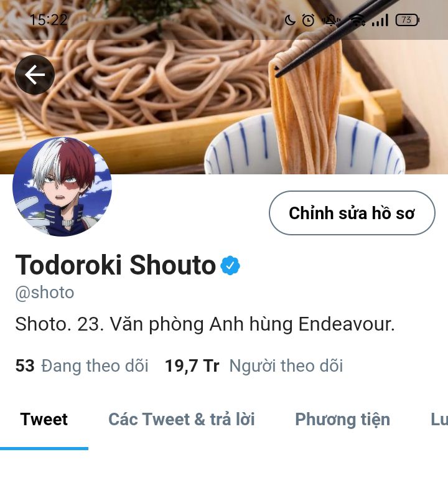Open the 53 Đang theo dõi list
Image resolution: width=448 pixels, height=485 pixels.
pyautogui.click(x=82, y=365)
